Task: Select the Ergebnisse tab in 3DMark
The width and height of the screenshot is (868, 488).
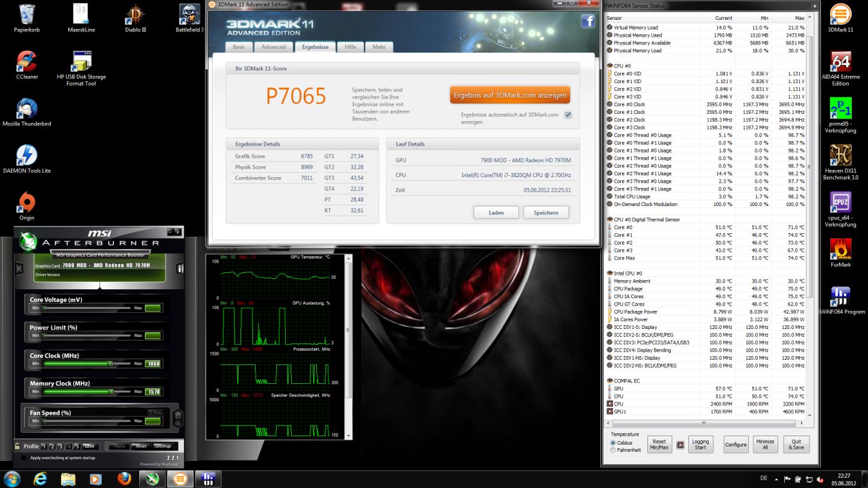Action: point(315,46)
